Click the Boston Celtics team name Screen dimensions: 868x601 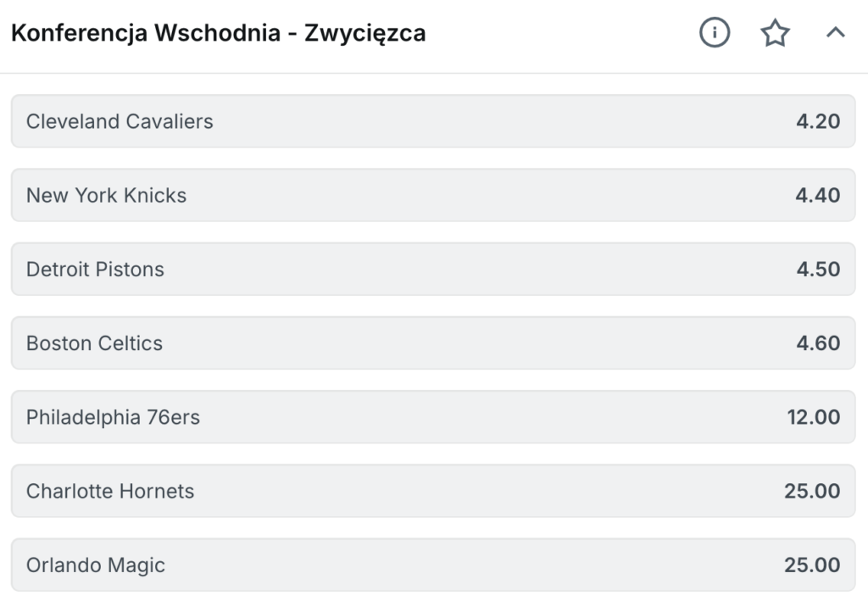click(94, 343)
